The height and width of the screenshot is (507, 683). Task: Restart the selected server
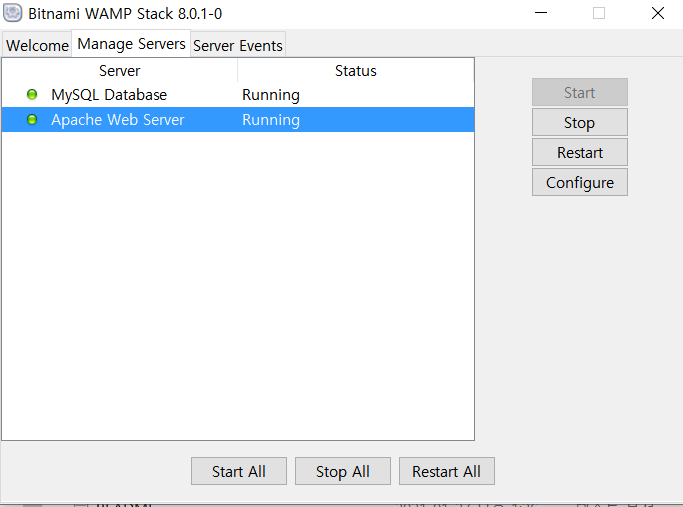579,152
